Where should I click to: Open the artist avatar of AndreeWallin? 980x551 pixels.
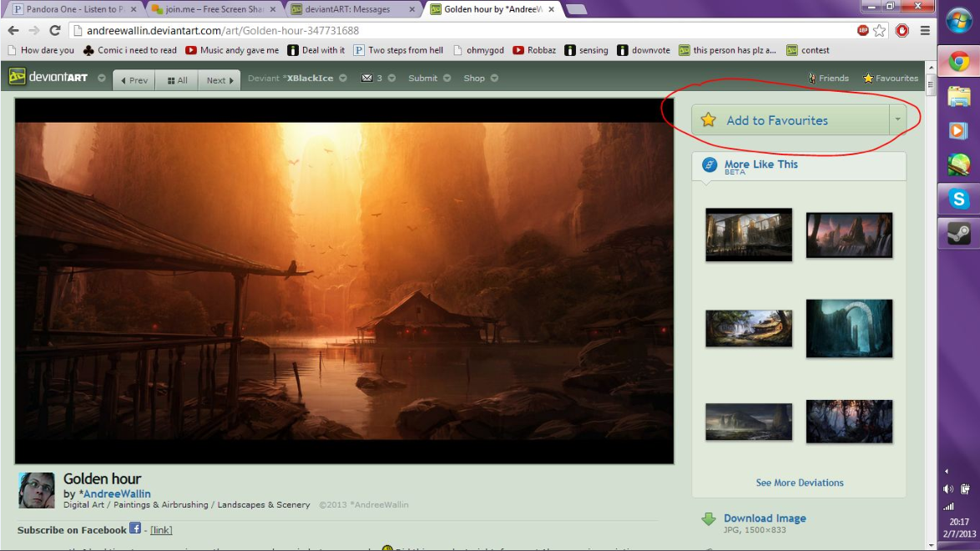coord(36,490)
